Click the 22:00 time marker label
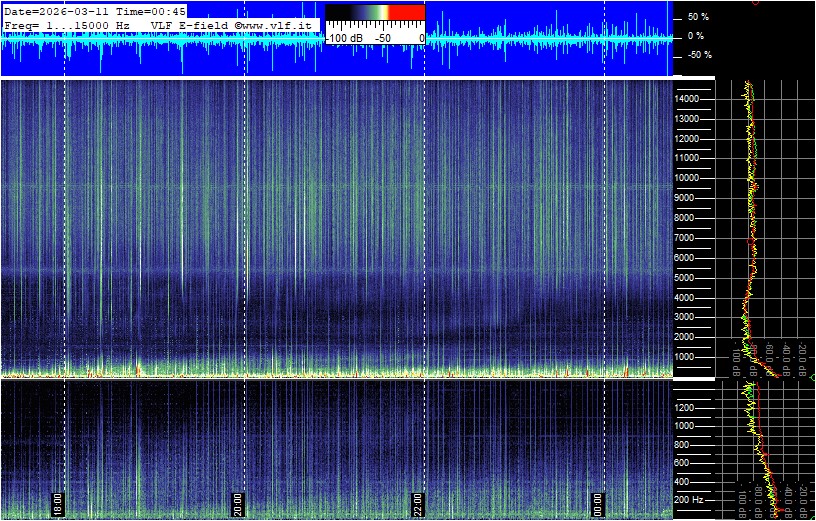This screenshot has height=521, width=816. [418, 503]
